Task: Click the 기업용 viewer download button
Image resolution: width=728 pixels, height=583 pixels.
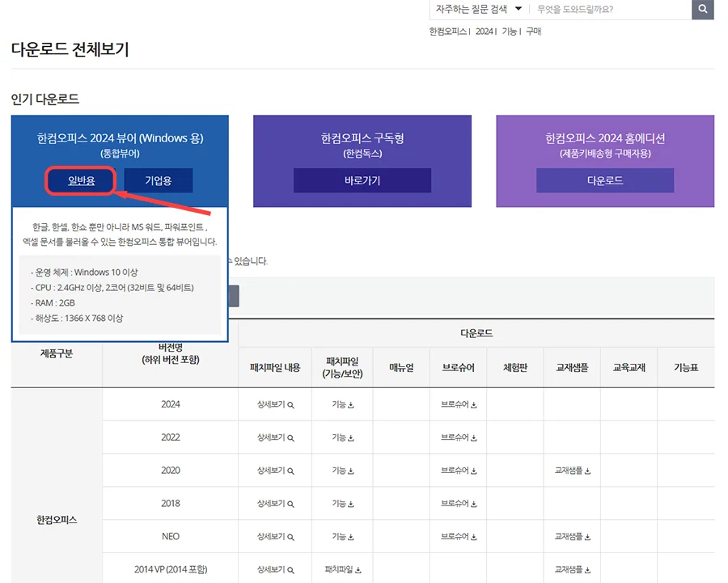Action: pos(159,180)
